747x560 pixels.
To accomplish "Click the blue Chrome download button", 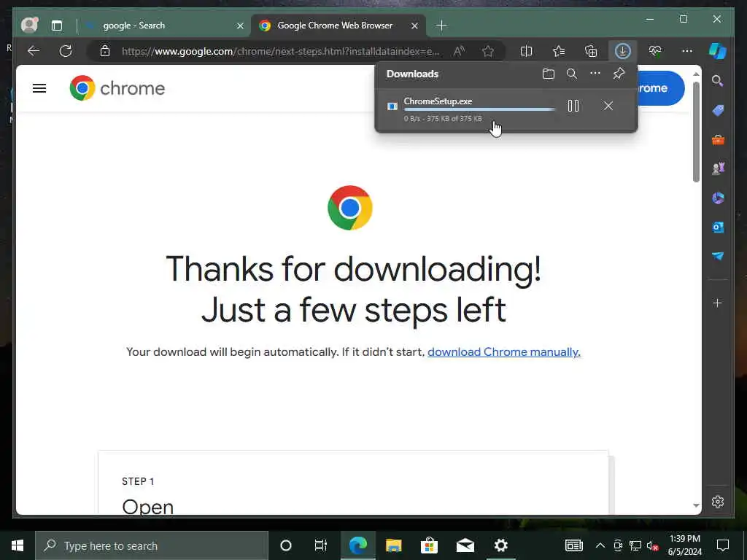I will pyautogui.click(x=659, y=88).
